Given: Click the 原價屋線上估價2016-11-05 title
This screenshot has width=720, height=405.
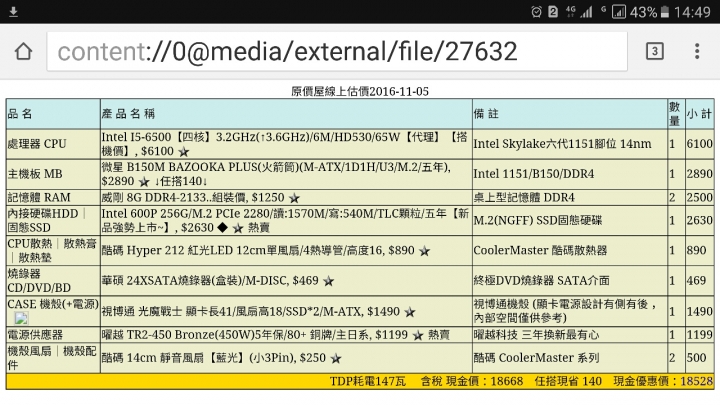Looking at the screenshot, I should 360,91.
